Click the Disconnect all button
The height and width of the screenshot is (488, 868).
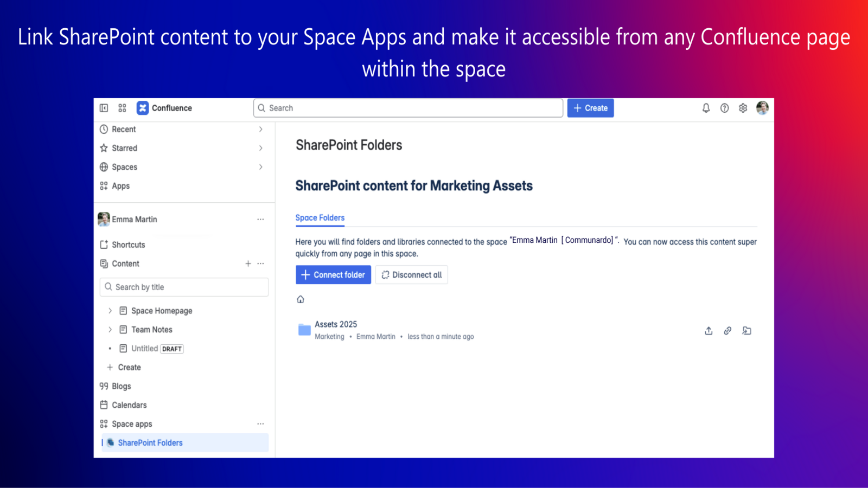411,275
